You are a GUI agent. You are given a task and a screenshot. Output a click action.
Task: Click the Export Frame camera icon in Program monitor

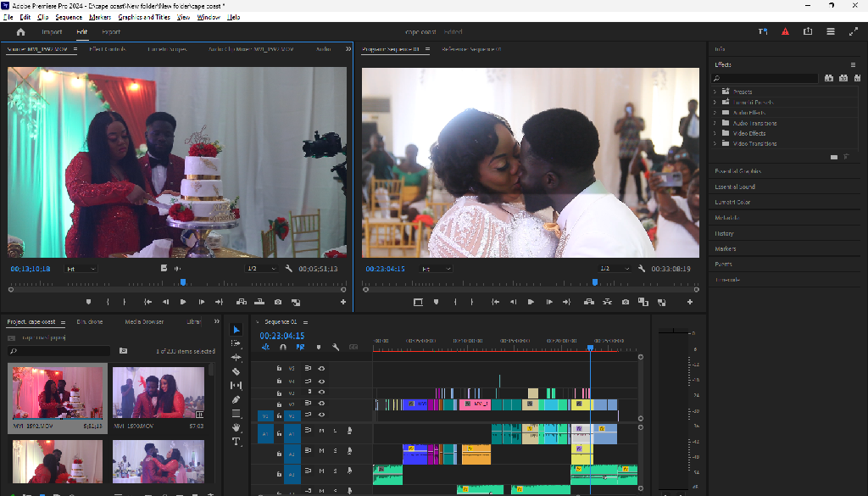tap(625, 302)
